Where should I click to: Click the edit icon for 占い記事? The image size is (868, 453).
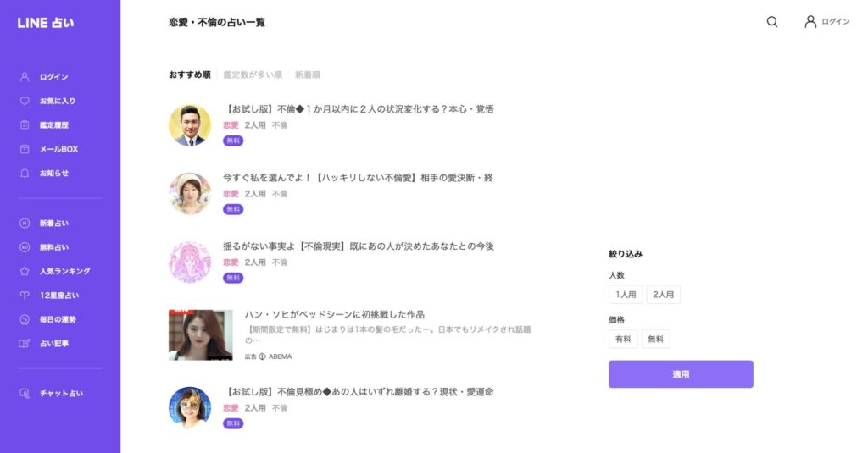tap(25, 344)
